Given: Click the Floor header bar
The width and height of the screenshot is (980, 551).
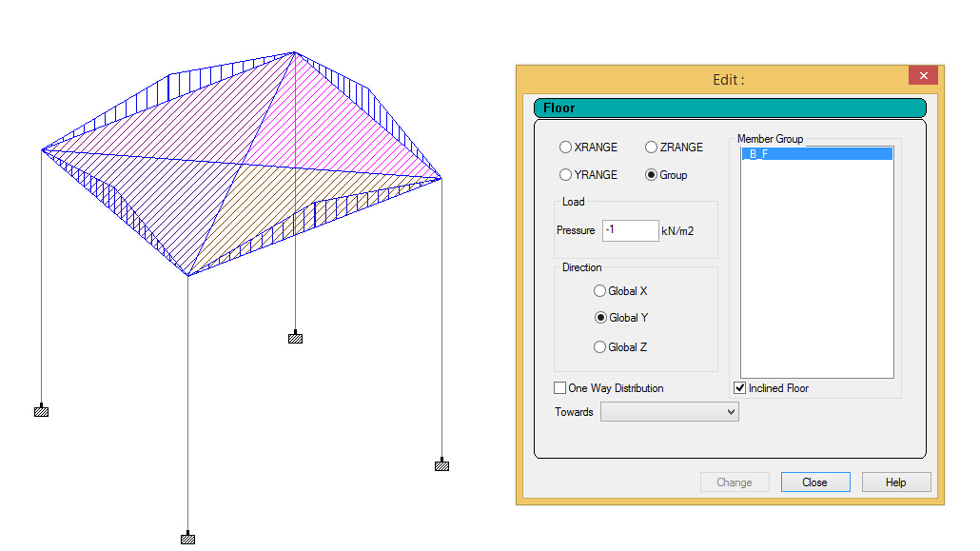Looking at the screenshot, I should pyautogui.click(x=730, y=108).
